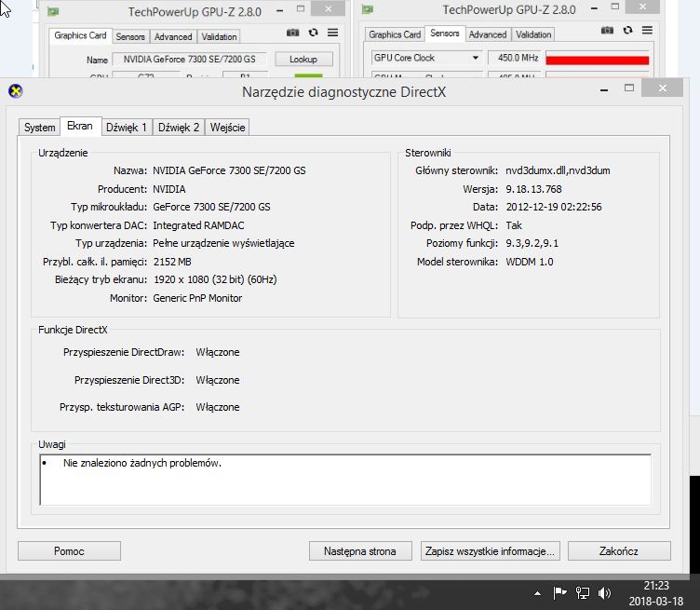Maximize the DirectX diagnostic window

629,88
